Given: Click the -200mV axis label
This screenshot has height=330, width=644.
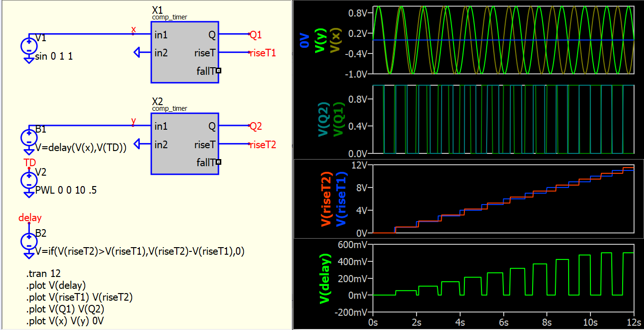Looking at the screenshot, I should pyautogui.click(x=352, y=312).
